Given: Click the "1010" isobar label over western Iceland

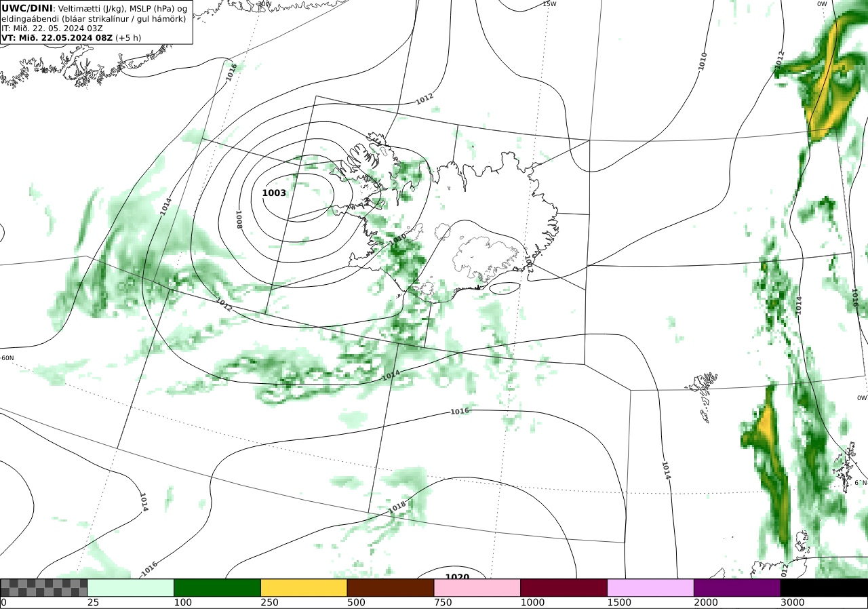Looking at the screenshot, I should pyautogui.click(x=397, y=239).
